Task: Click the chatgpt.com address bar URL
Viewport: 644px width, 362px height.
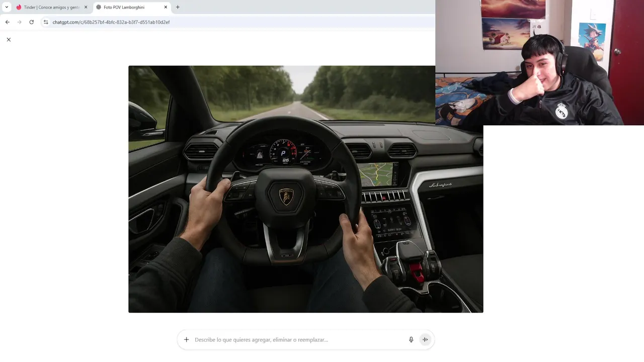Action: click(x=111, y=22)
